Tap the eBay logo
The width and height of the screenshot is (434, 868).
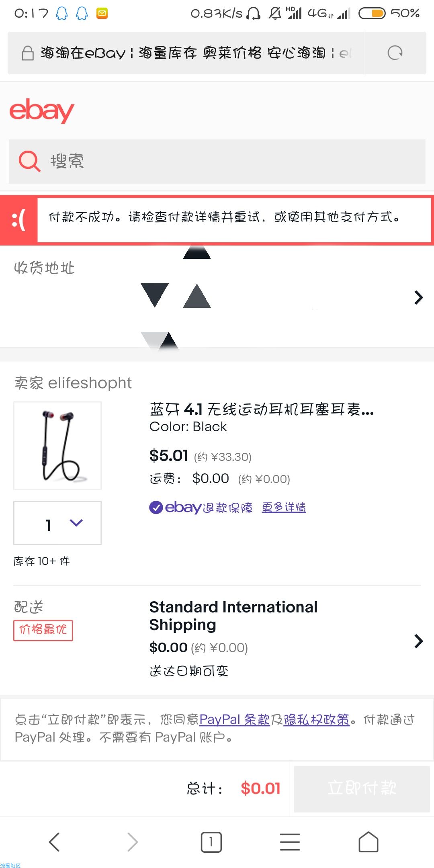pyautogui.click(x=42, y=111)
